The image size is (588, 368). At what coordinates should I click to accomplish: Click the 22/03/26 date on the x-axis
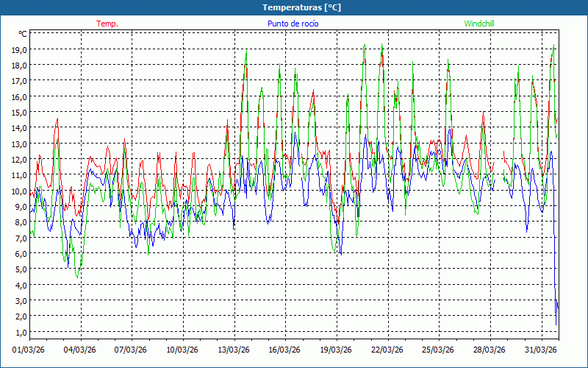[x=386, y=350]
